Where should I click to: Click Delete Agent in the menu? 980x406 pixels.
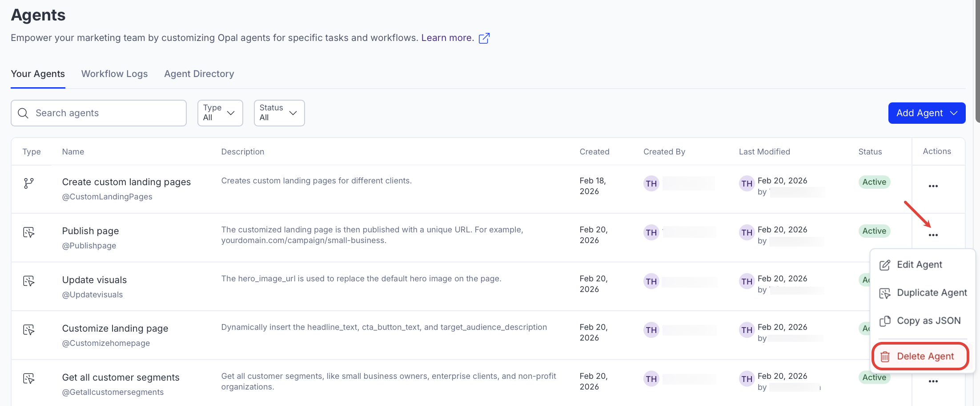tap(925, 357)
